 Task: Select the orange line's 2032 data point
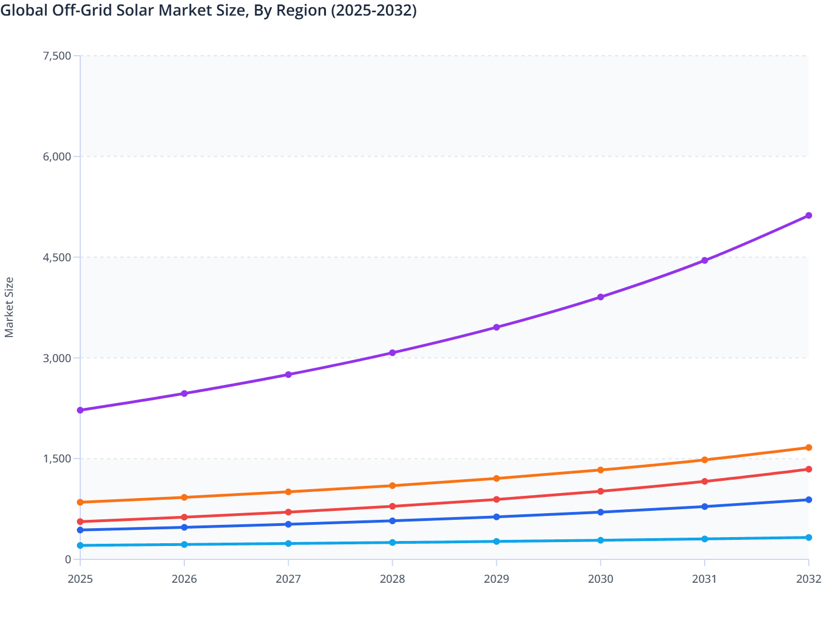pos(808,447)
